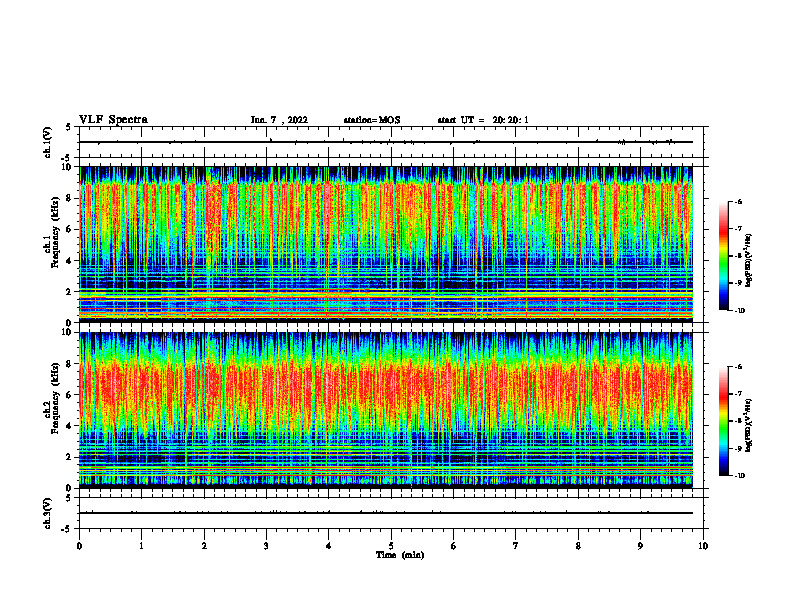
Task: Click the ch.1 voltage waveform trace
Action: pos(386,142)
